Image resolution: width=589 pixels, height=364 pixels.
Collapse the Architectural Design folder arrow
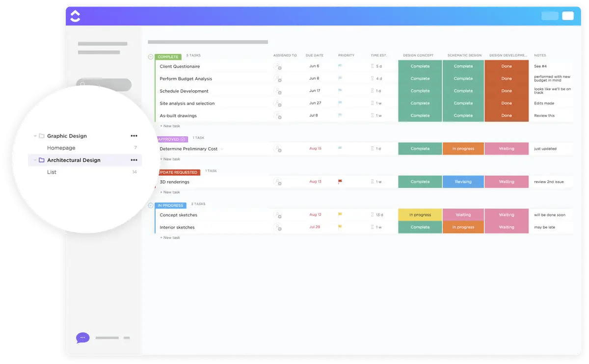coord(35,160)
